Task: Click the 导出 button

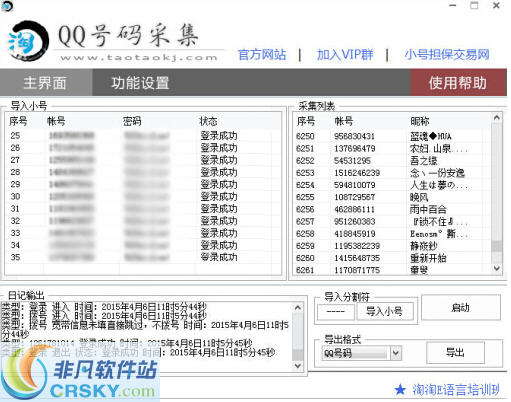Action: 455,353
